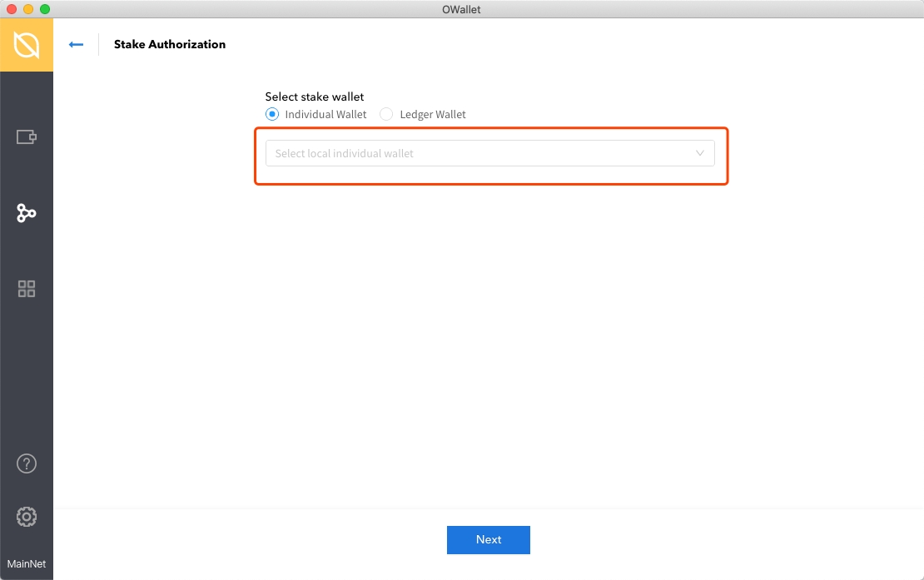Open the grid apps icon in the sidebar
This screenshot has height=580, width=924.
27,289
